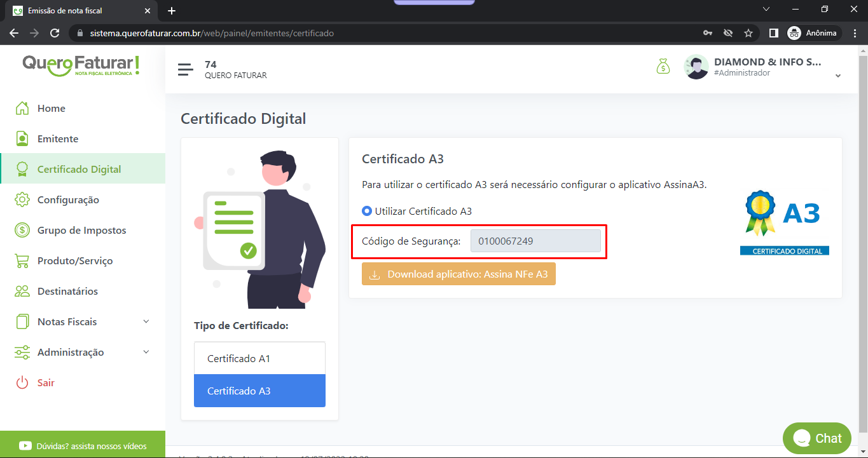Click the Notas Fiscais document icon
Screen dimensions: 868x458
(x=22, y=321)
